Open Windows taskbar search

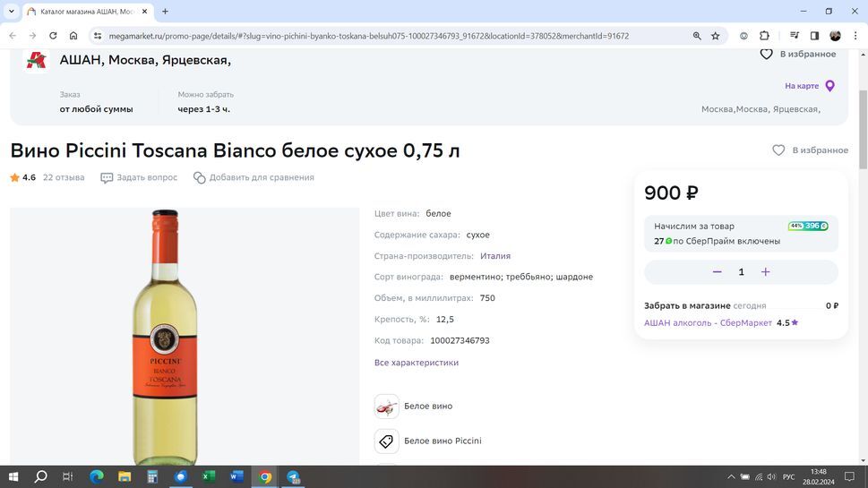click(x=40, y=476)
